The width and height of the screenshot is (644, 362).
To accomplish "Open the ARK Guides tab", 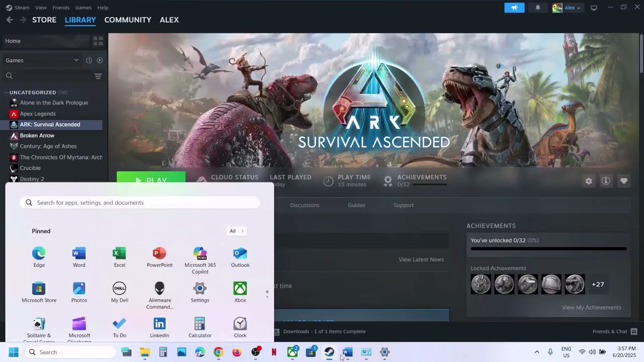I will coord(356,205).
